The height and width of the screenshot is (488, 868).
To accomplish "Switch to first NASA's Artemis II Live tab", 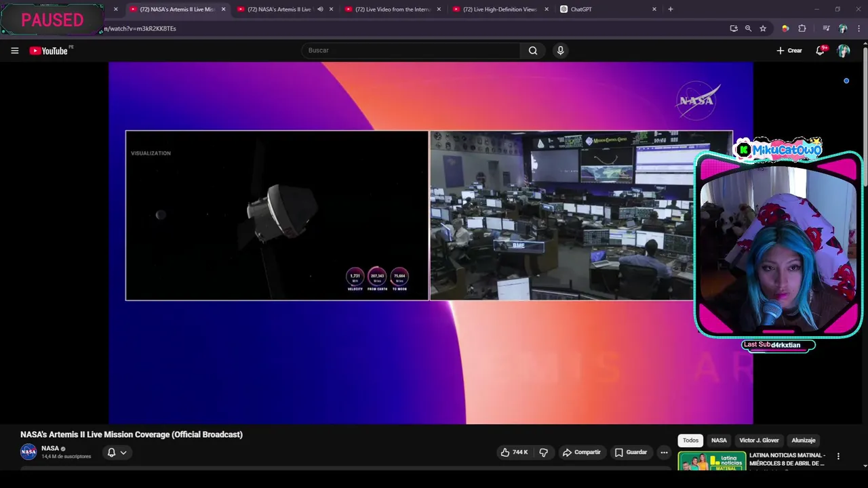I will click(x=177, y=9).
